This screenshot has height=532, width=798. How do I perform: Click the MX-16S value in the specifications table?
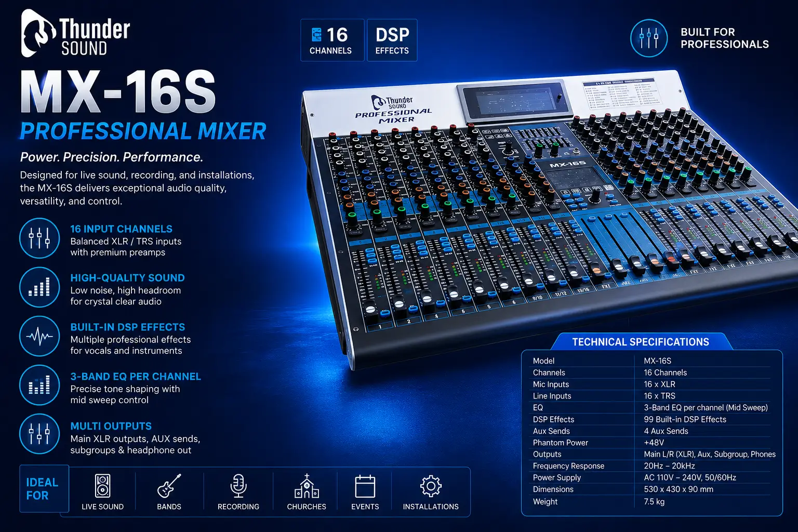[x=657, y=361]
